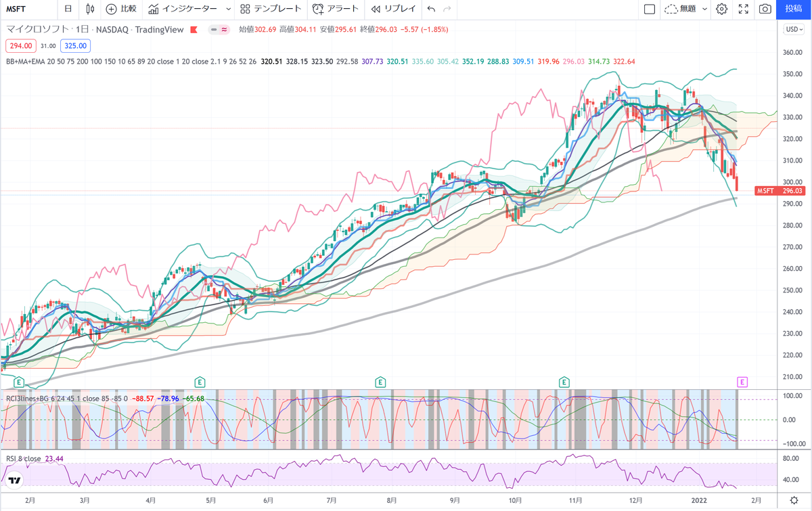
Task: Change the 日 time interval
Action: coord(68,9)
